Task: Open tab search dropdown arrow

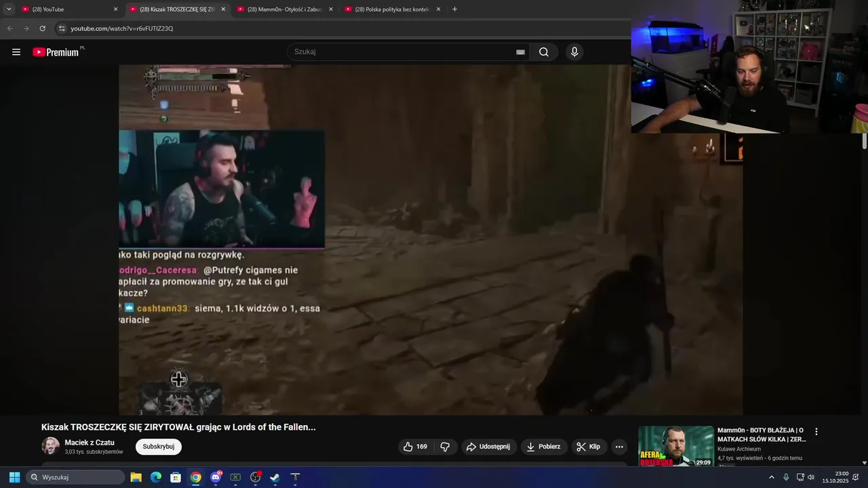Action: click(x=8, y=9)
